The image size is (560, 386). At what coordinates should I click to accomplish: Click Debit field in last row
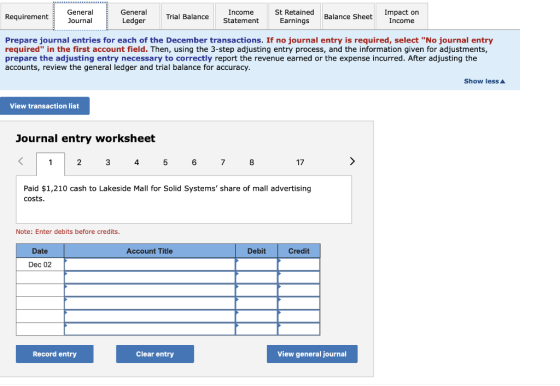256,329
